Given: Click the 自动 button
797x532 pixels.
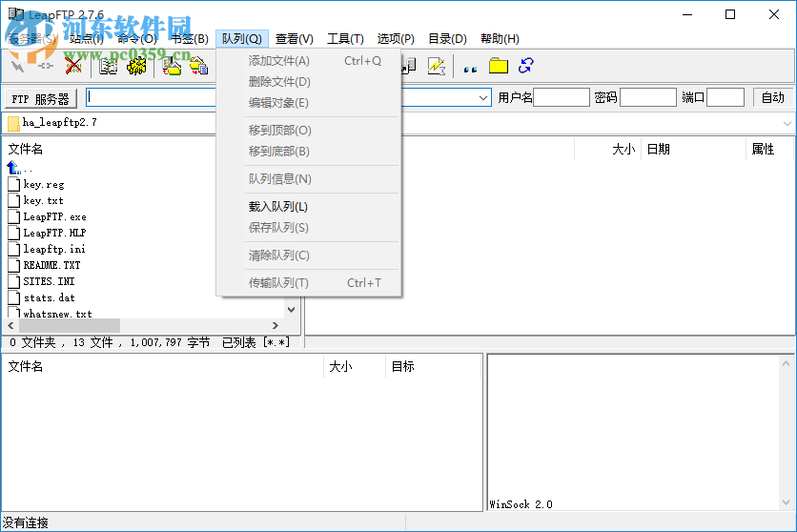Looking at the screenshot, I should (772, 97).
